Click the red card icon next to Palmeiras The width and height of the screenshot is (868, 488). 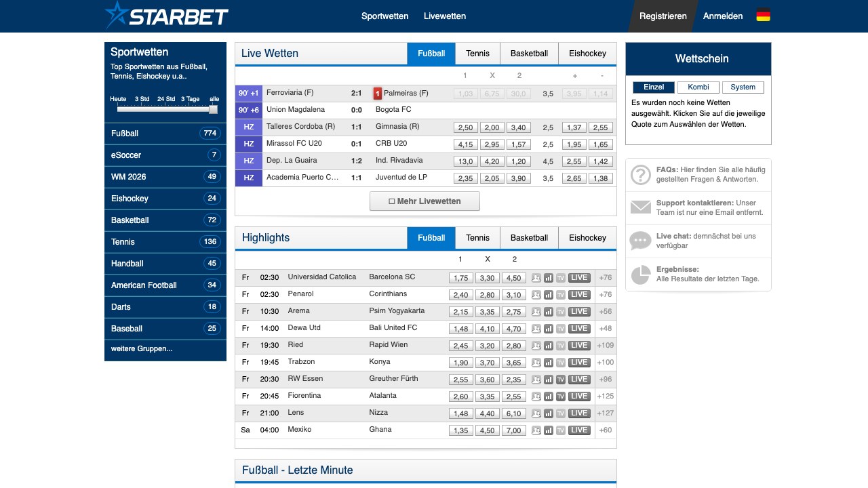coord(378,94)
